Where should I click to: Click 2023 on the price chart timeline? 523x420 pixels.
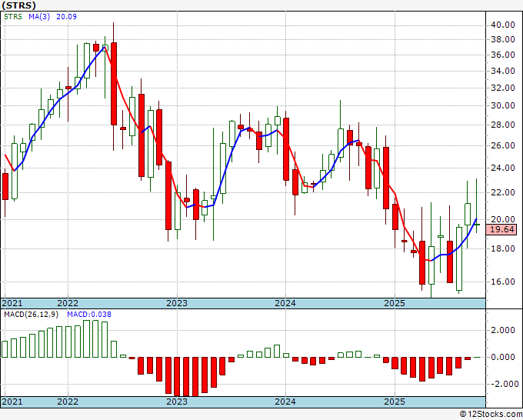click(x=177, y=303)
